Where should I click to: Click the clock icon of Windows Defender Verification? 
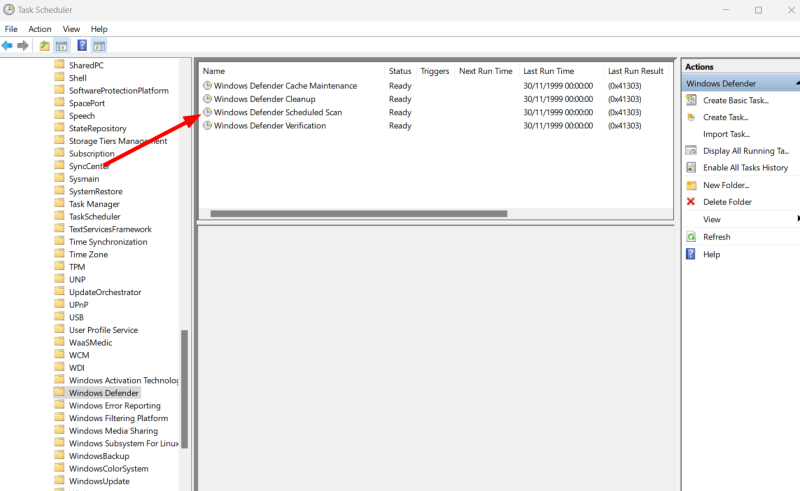(207, 126)
